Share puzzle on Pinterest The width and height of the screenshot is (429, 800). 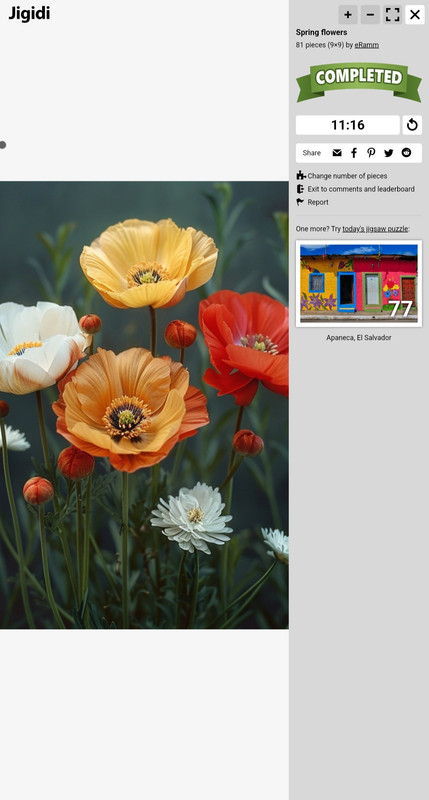(371, 153)
